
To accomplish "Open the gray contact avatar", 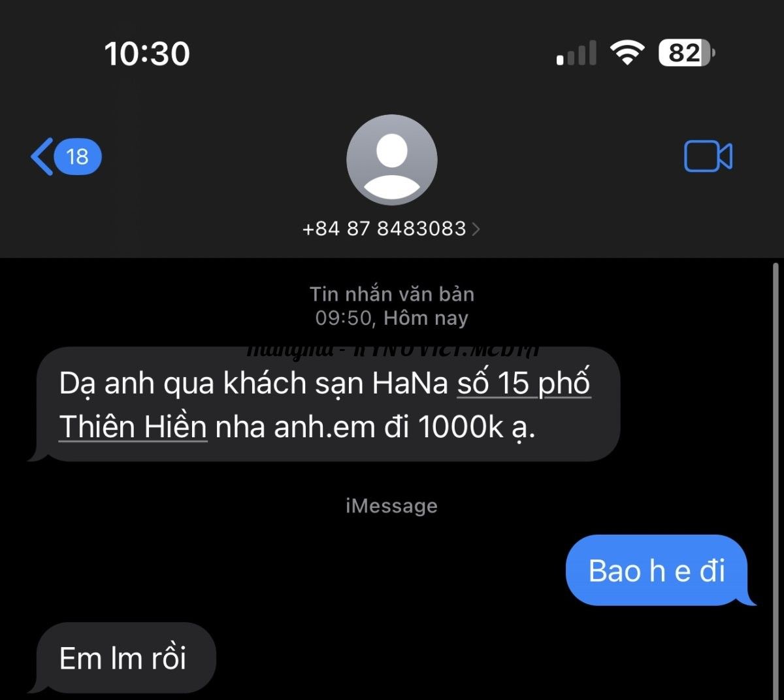I will (392, 160).
